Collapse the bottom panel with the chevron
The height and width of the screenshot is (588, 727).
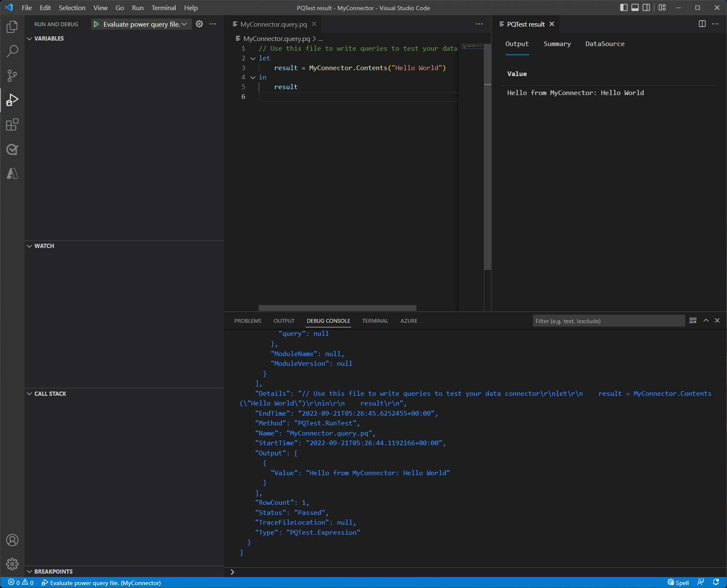click(x=706, y=320)
